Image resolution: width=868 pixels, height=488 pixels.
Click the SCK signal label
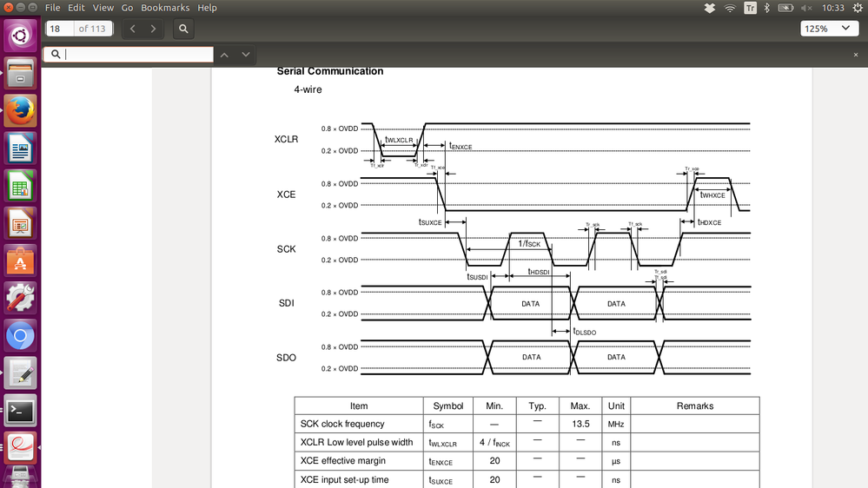pos(286,249)
